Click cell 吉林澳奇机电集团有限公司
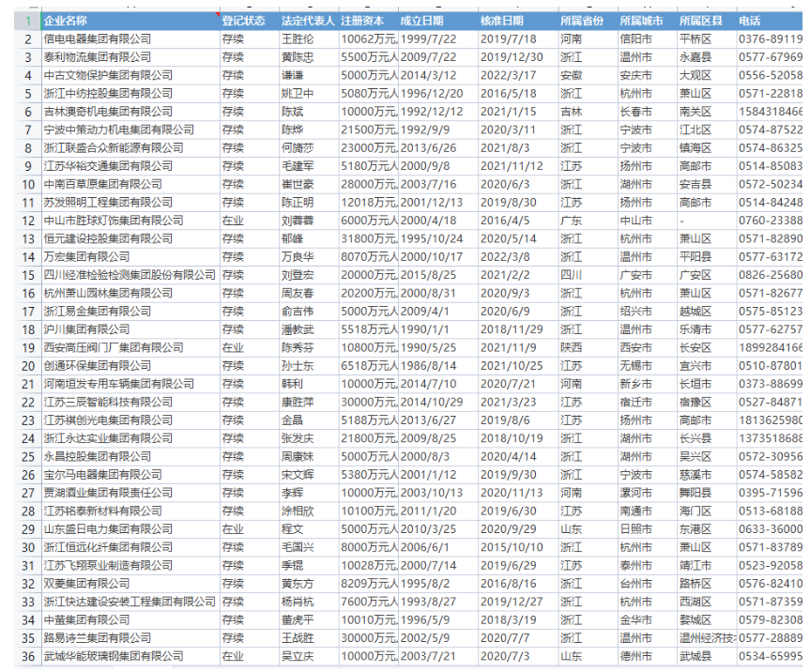Image resolution: width=810 pixels, height=672 pixels. point(130,112)
